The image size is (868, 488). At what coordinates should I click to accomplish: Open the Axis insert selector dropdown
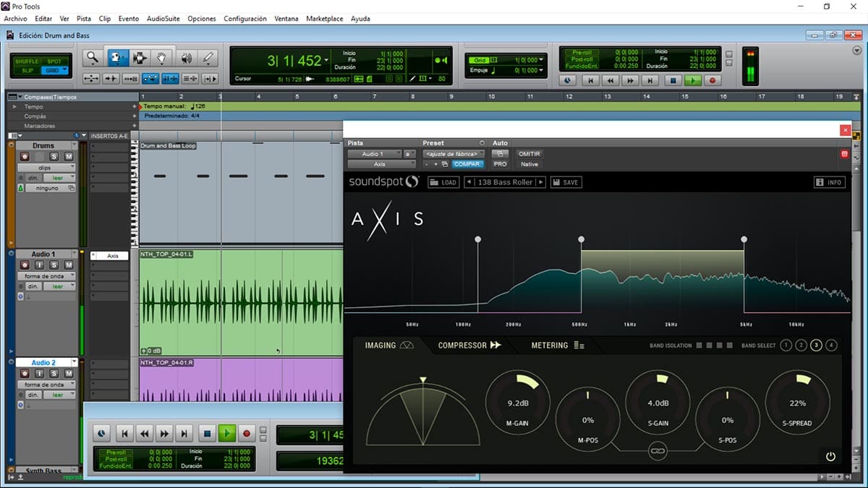click(x=382, y=164)
